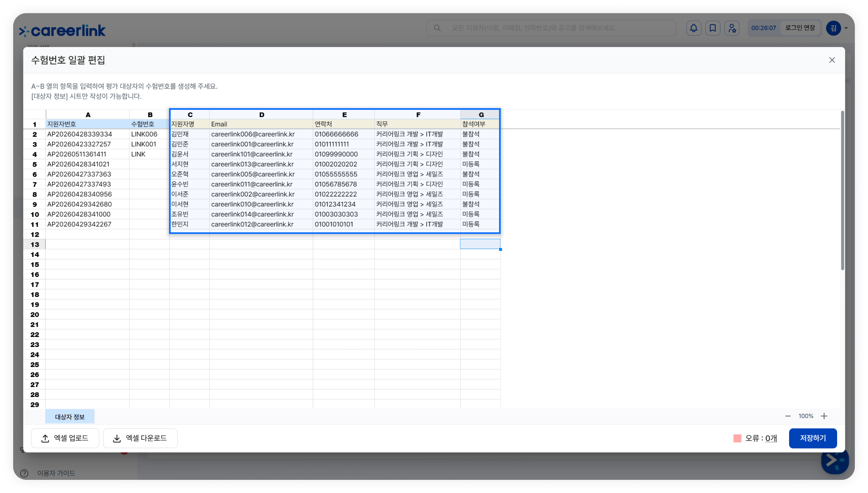Click the 저장하기 button
This screenshot has width=868, height=493.
click(812, 438)
